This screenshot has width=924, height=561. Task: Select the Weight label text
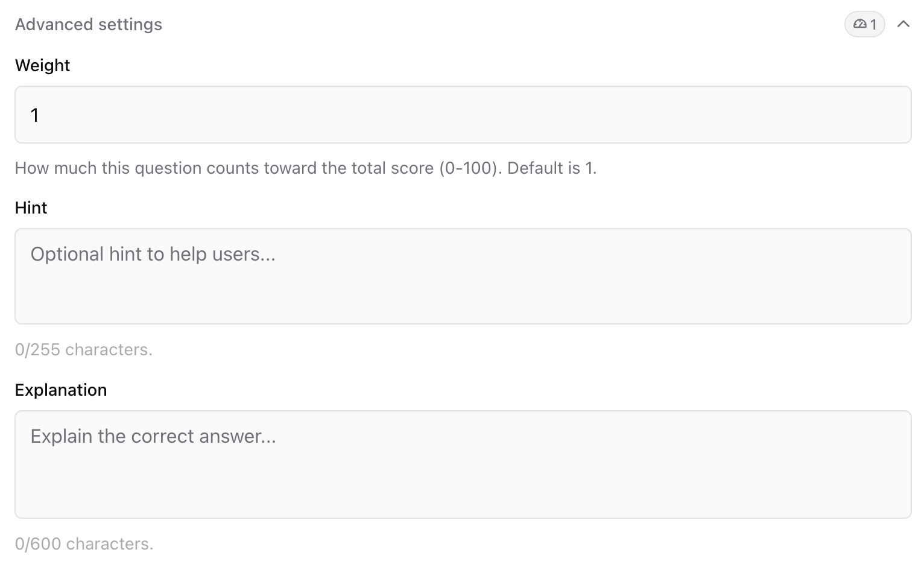pyautogui.click(x=42, y=65)
